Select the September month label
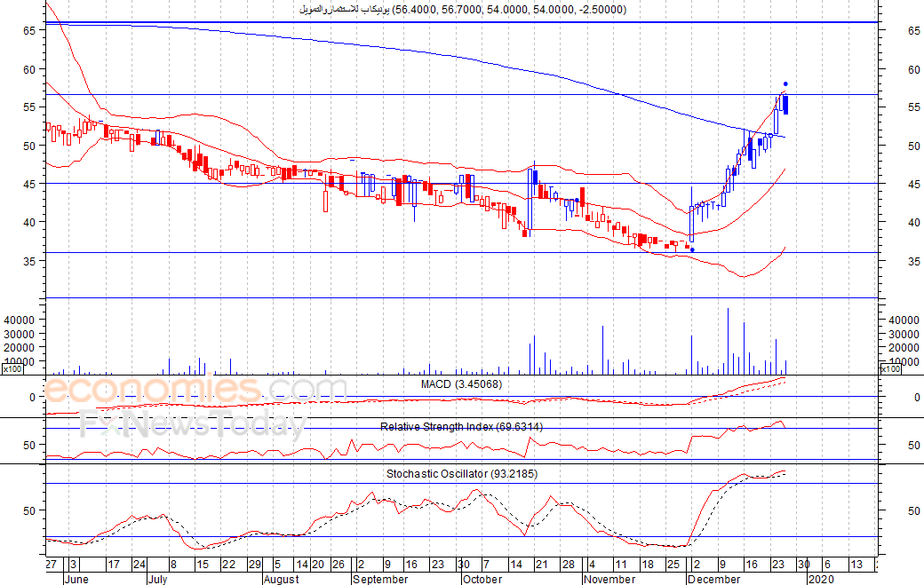The image size is (924, 585). [380, 579]
